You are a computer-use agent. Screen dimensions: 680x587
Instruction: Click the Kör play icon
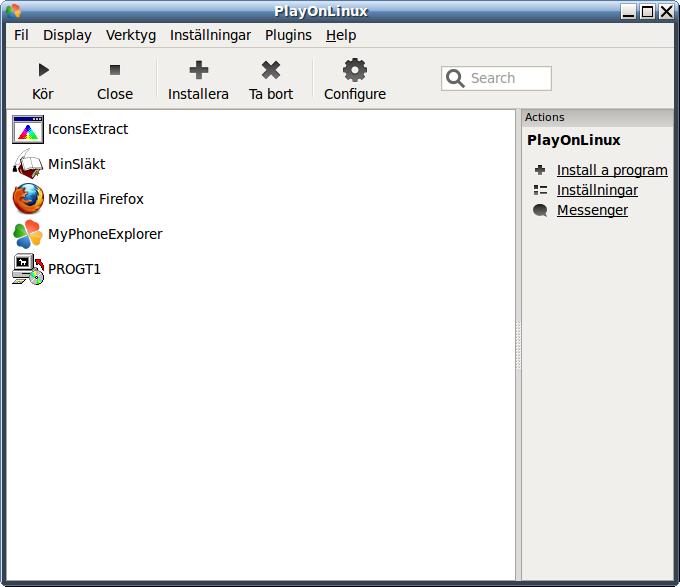43,70
